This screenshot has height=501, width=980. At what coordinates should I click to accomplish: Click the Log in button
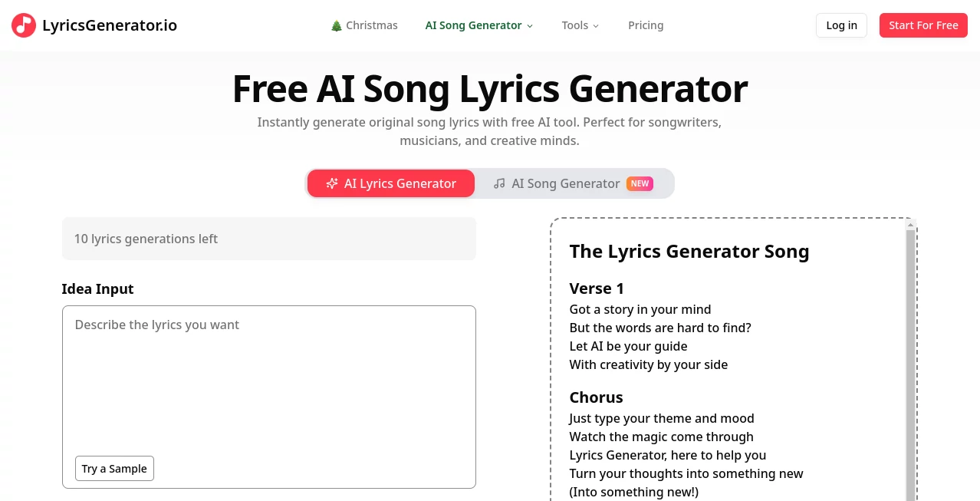[840, 25]
